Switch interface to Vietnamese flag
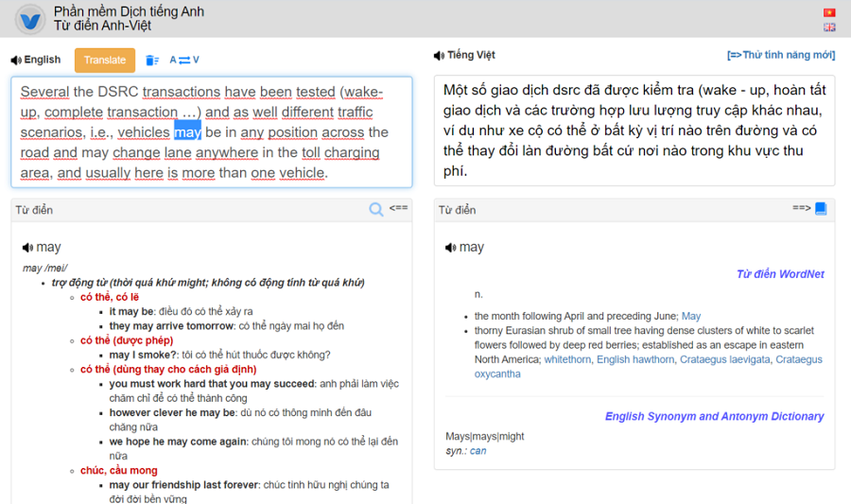 point(829,12)
